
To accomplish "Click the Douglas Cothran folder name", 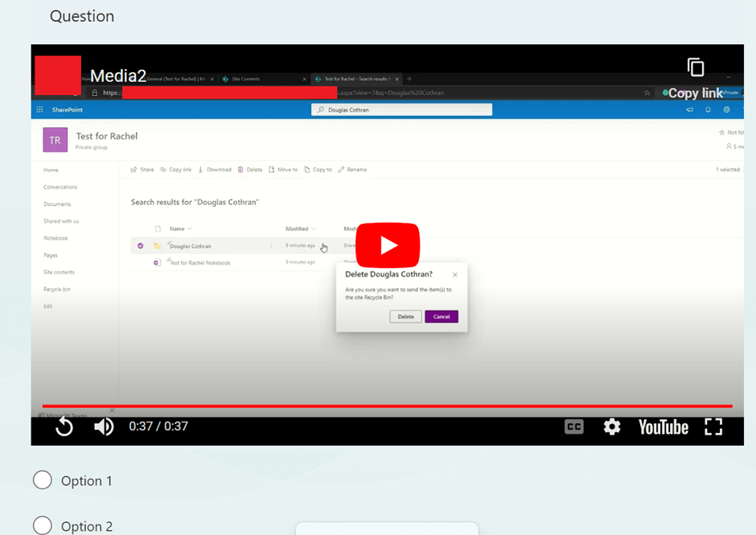I will [191, 246].
